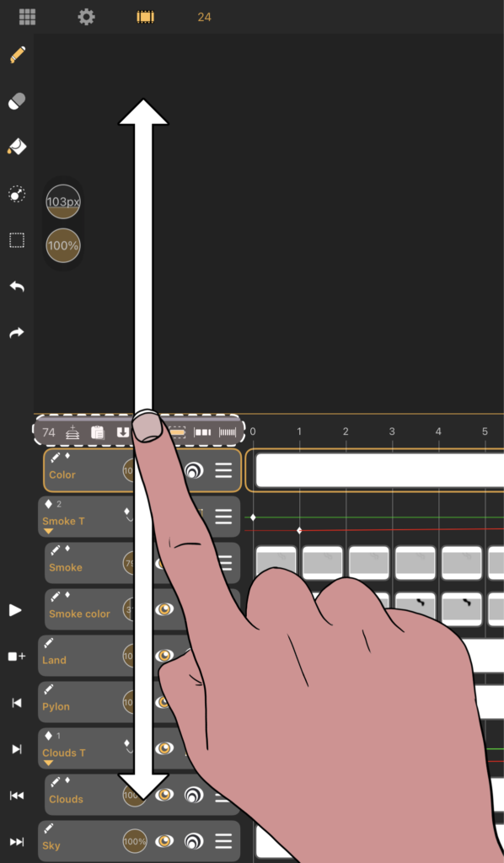Collapse the Clouds T group triangle
504x863 pixels.
48,763
